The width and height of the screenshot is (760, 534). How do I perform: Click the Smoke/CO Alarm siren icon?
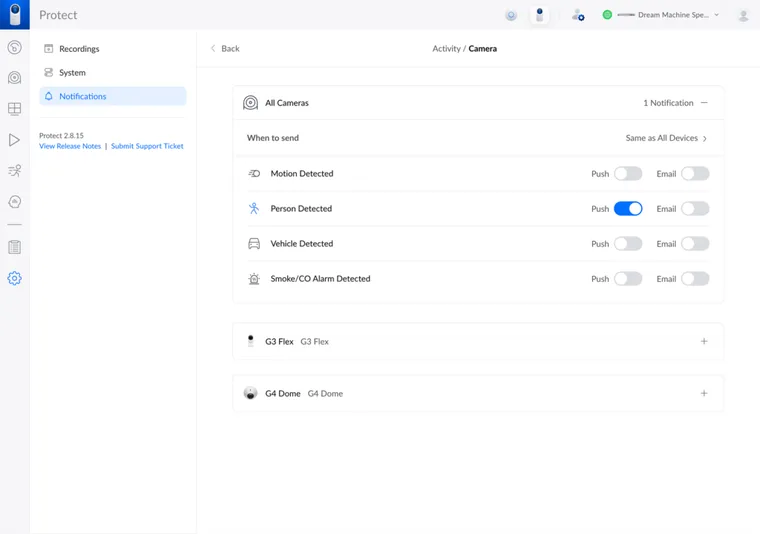tap(254, 279)
